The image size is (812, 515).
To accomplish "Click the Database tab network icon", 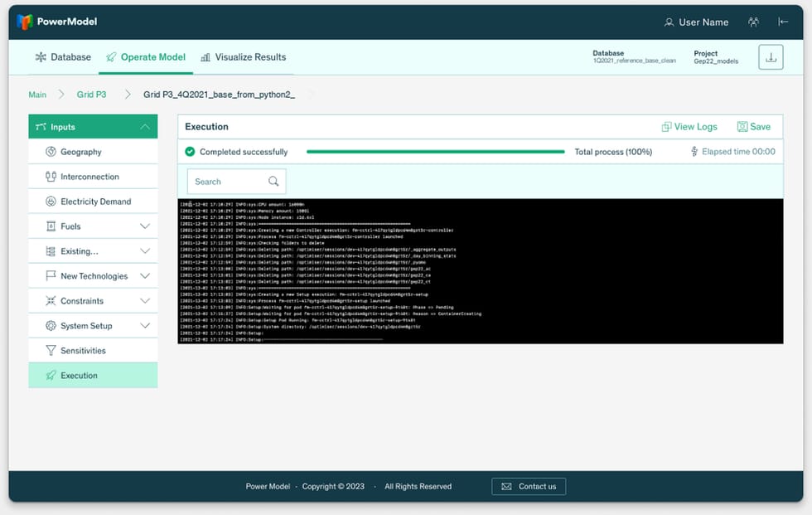I will (x=41, y=57).
